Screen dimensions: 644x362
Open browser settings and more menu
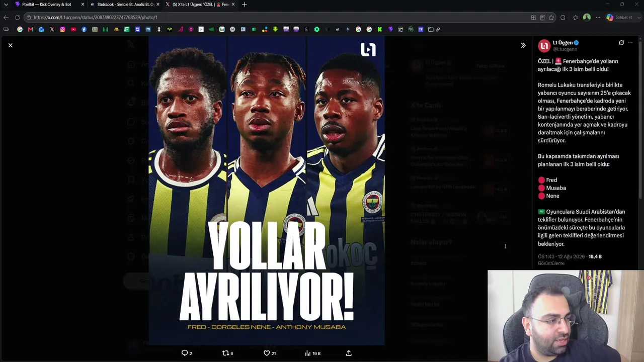tap(598, 18)
